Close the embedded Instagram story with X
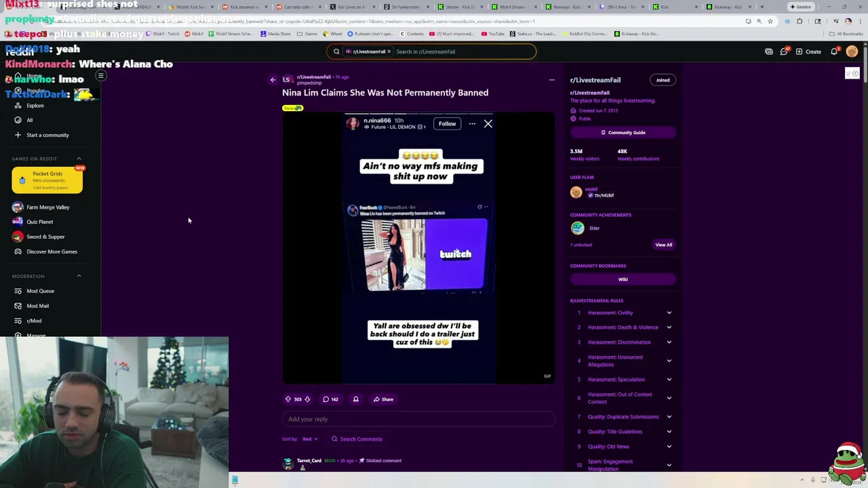 tap(488, 123)
